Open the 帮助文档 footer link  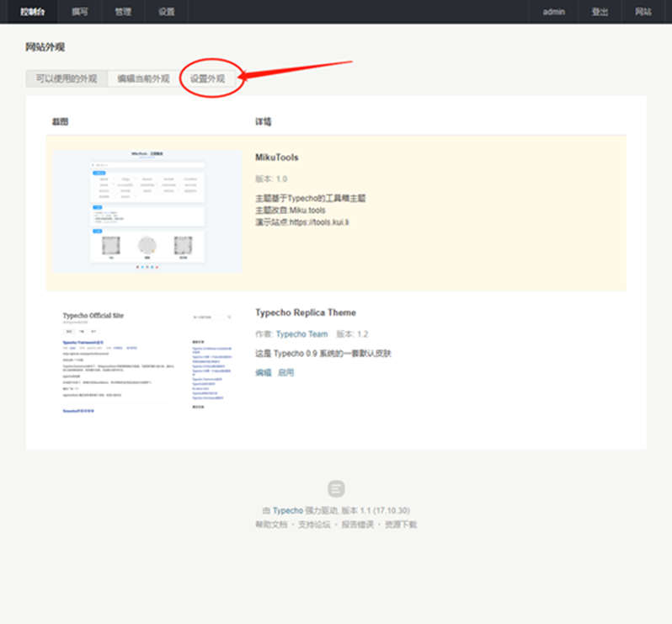[x=271, y=525]
